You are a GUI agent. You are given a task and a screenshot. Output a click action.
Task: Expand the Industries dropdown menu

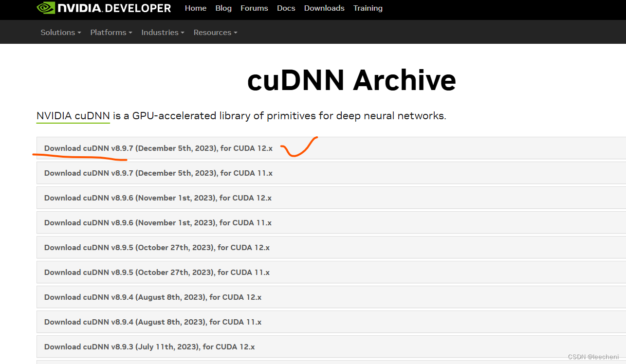(163, 33)
